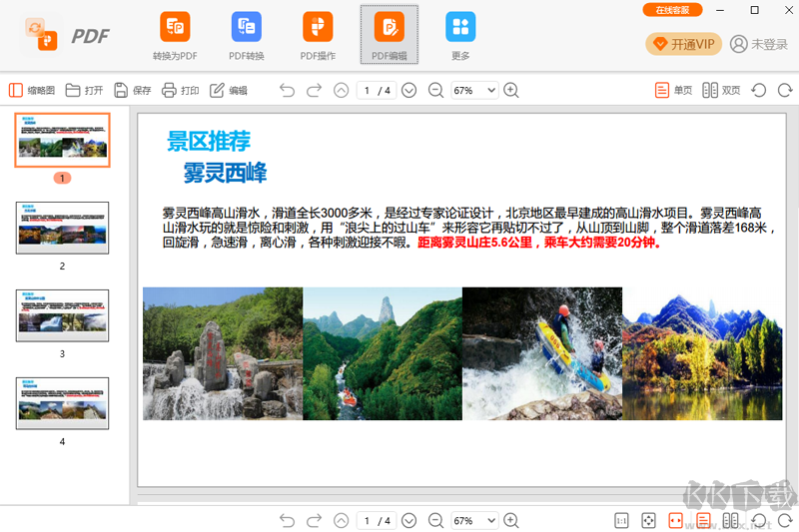This screenshot has height=532, width=799.
Task: Select page 3 thumbnail
Action: pos(62,315)
